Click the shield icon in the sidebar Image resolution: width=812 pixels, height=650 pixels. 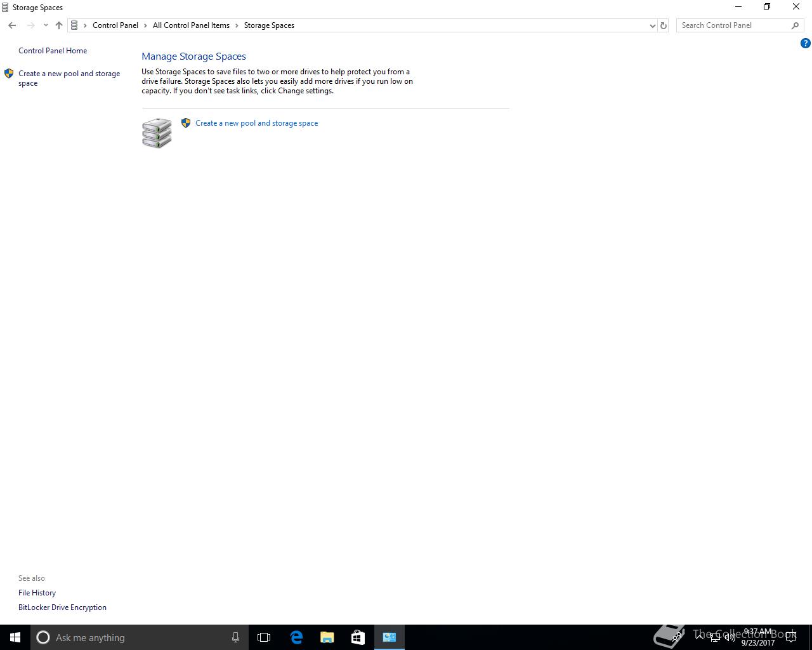click(9, 74)
